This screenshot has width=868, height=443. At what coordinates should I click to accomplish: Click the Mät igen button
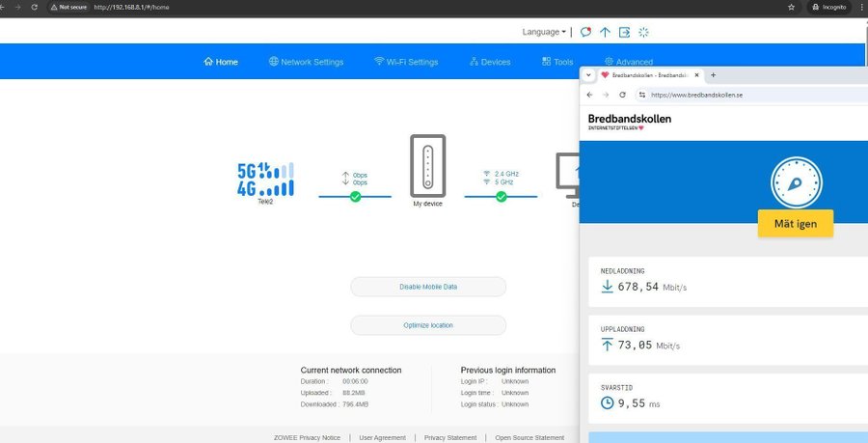point(795,225)
